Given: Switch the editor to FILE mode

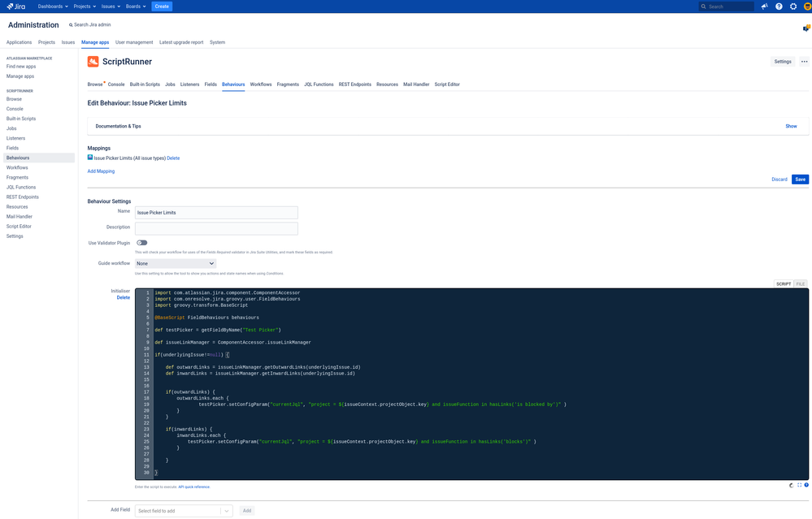Looking at the screenshot, I should point(800,284).
